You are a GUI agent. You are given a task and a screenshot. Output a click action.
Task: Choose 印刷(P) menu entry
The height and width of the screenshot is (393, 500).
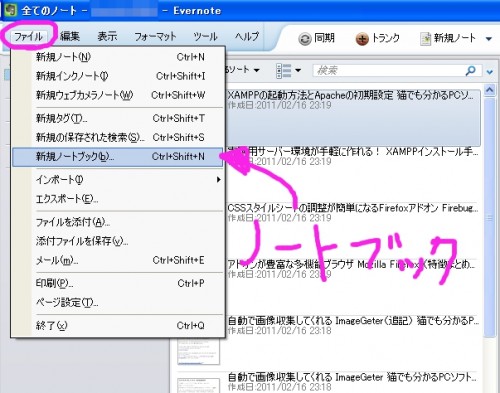118,283
